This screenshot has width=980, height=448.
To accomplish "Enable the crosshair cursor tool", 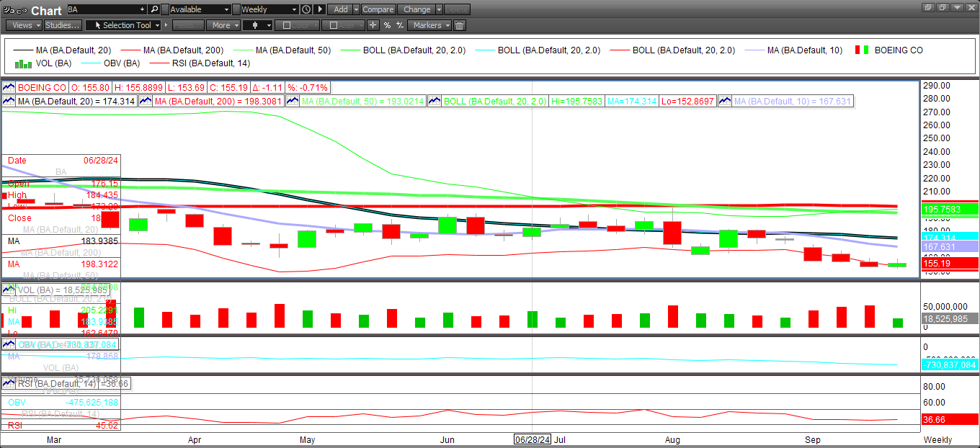I will [x=373, y=25].
